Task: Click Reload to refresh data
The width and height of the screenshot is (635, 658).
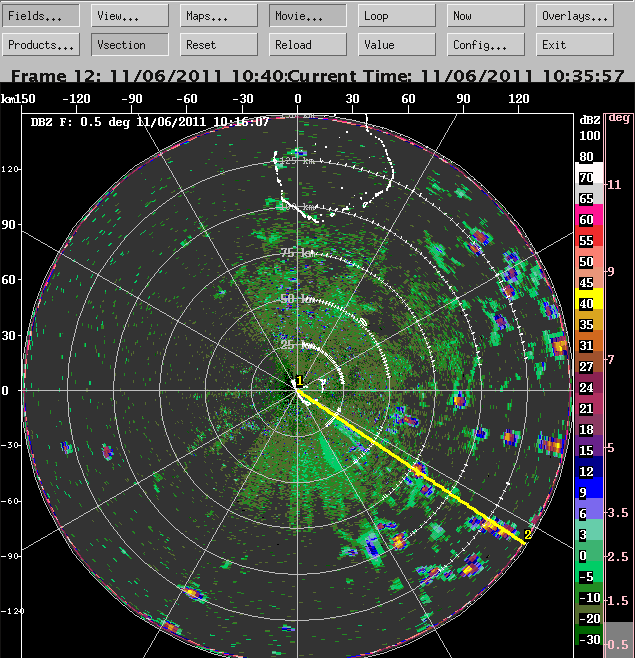Action: click(308, 44)
